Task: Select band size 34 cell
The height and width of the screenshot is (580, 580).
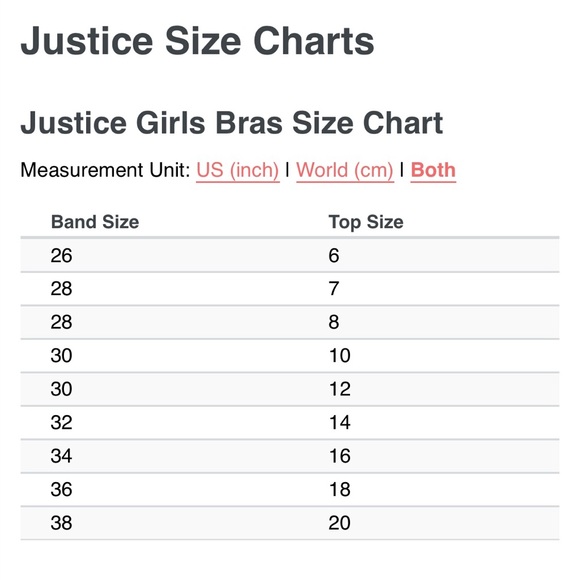Action: (61, 456)
